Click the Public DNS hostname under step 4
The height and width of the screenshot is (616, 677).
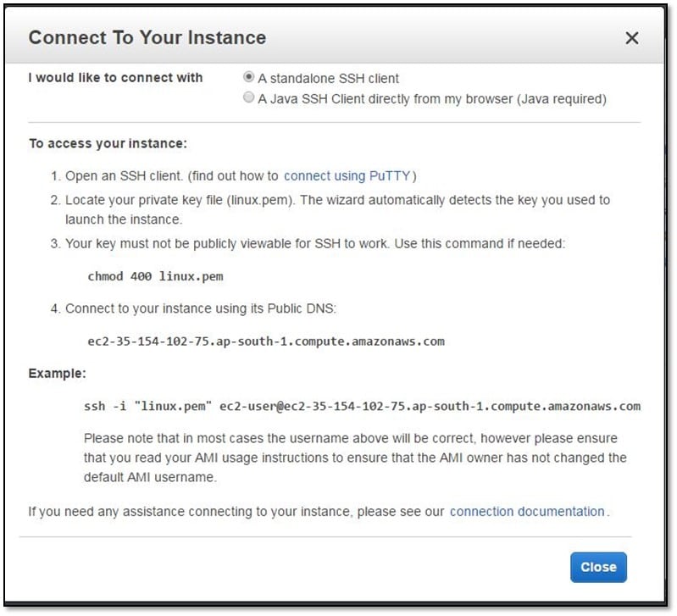(265, 341)
